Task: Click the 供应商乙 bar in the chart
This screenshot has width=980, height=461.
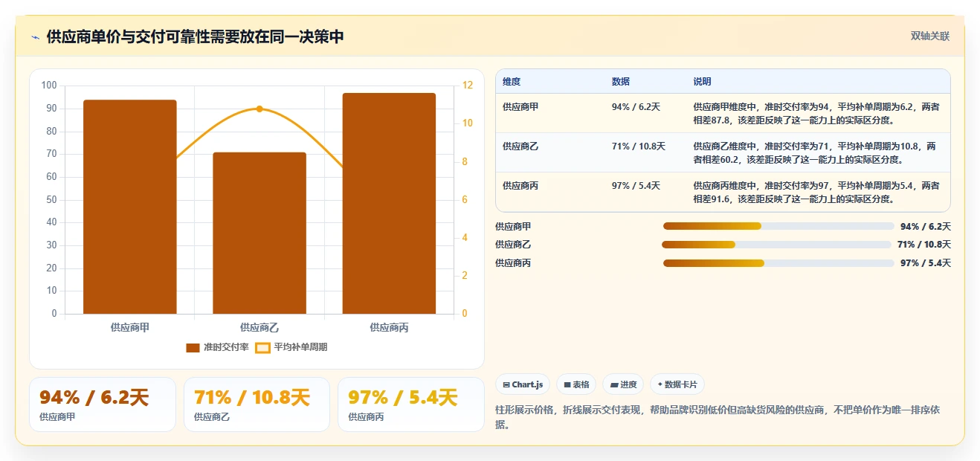Action: (x=259, y=233)
